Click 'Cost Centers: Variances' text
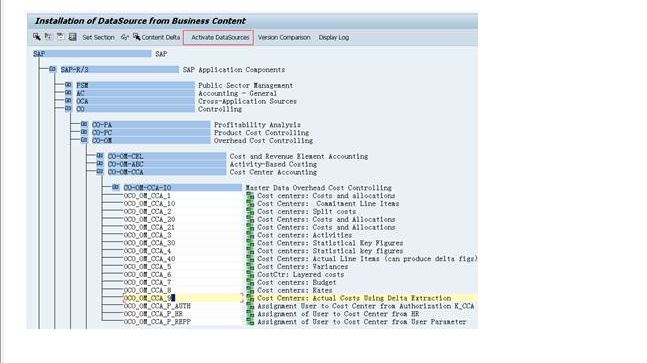The image size is (647, 363). [302, 266]
